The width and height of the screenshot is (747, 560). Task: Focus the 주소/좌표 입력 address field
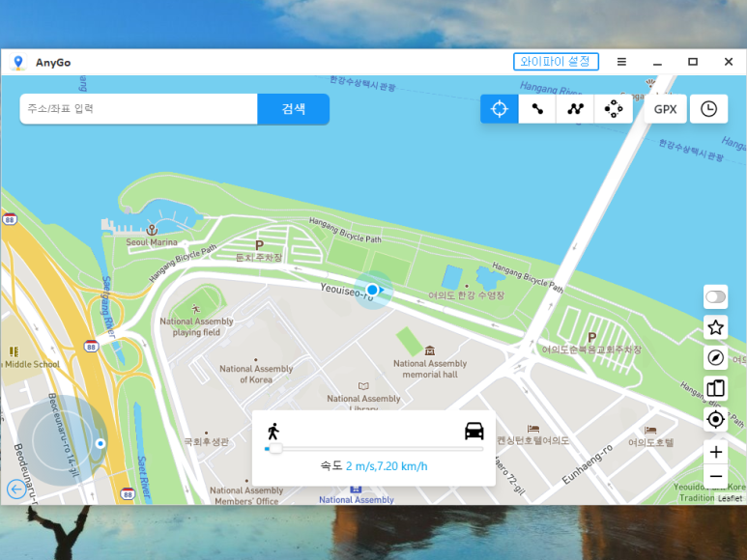138,109
